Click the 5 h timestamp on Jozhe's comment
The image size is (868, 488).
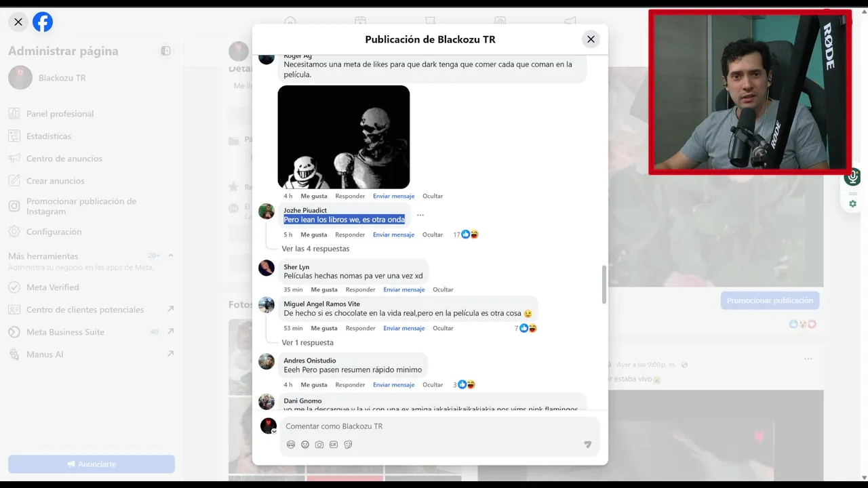point(288,235)
